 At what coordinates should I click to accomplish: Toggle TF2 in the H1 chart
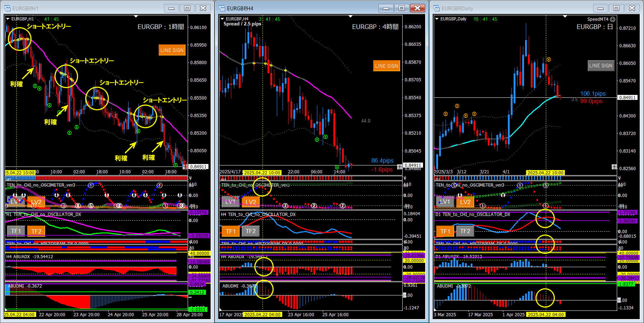click(36, 231)
